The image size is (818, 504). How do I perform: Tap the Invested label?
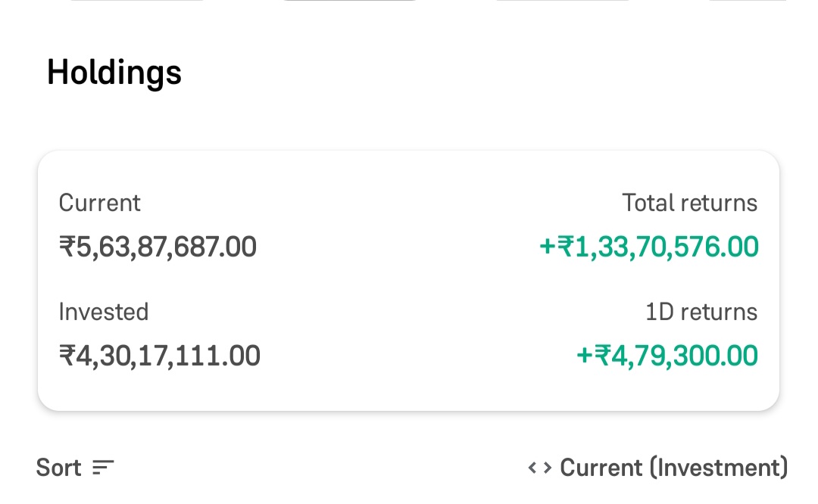point(104,312)
